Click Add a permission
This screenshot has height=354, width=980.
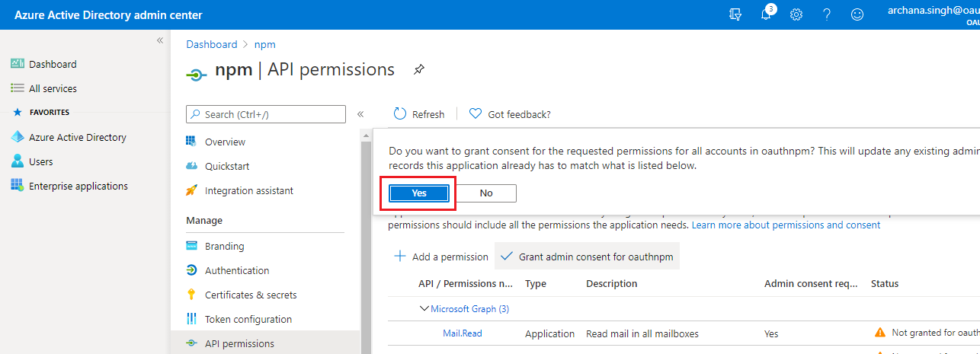tap(441, 257)
